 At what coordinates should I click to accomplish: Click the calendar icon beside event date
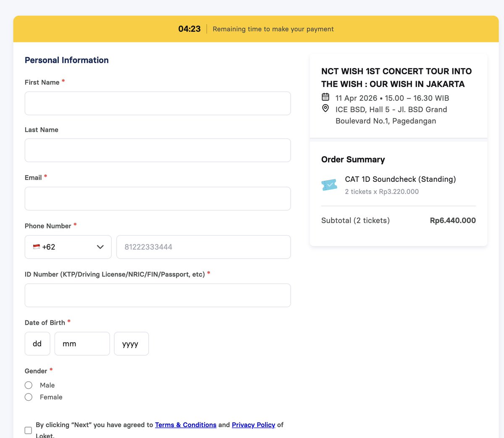coord(325,97)
